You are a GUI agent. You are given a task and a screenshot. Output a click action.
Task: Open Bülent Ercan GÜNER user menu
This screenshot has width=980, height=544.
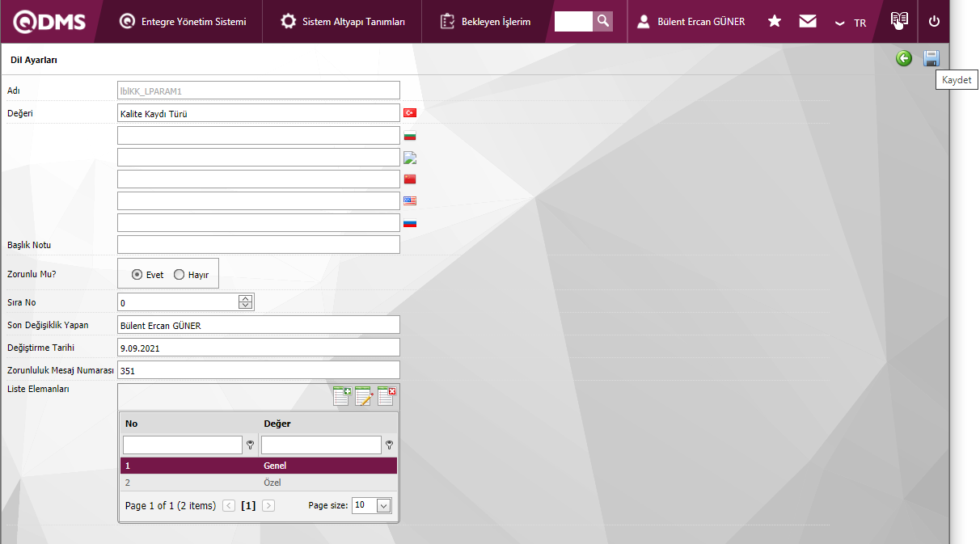691,22
